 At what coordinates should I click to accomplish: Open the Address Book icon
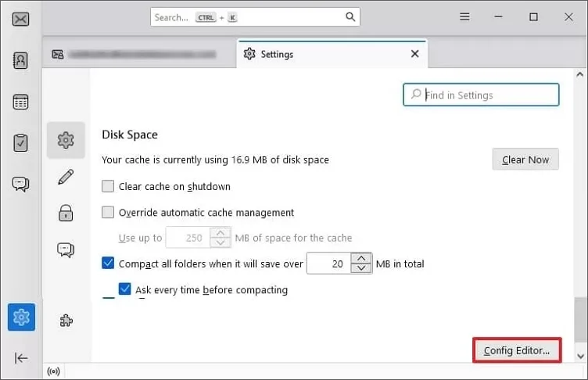pos(20,60)
